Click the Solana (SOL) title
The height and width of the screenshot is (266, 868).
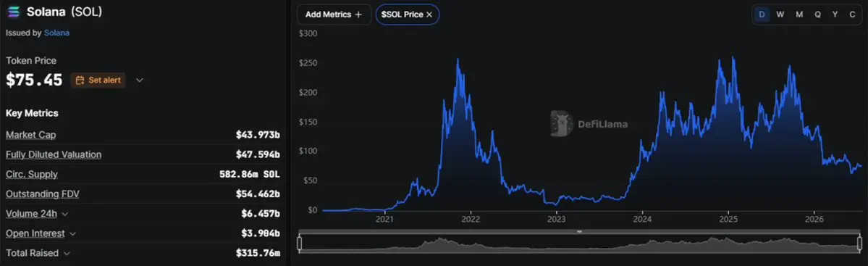(64, 12)
